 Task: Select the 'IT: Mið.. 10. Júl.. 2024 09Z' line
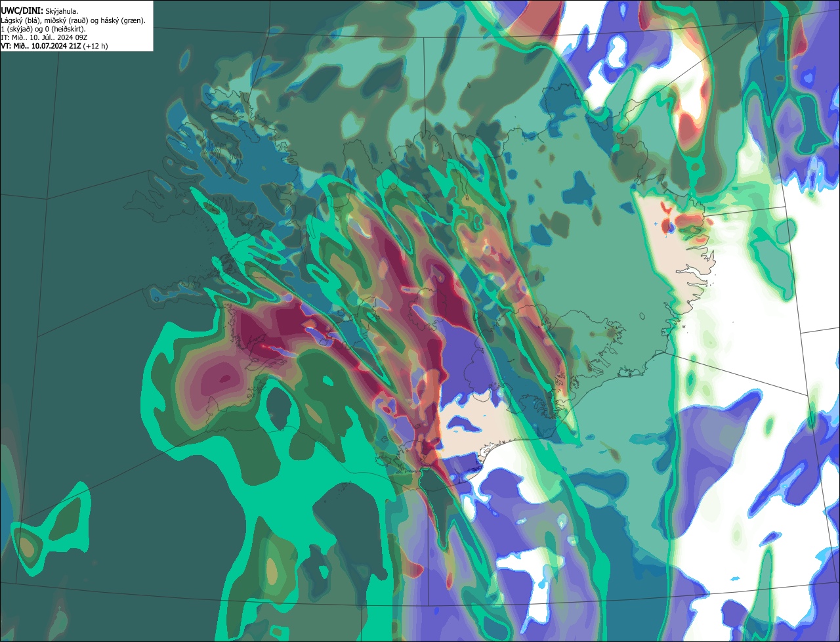[x=44, y=37]
